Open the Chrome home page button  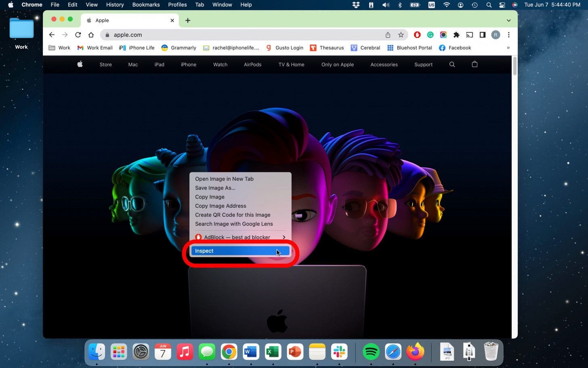tap(91, 35)
